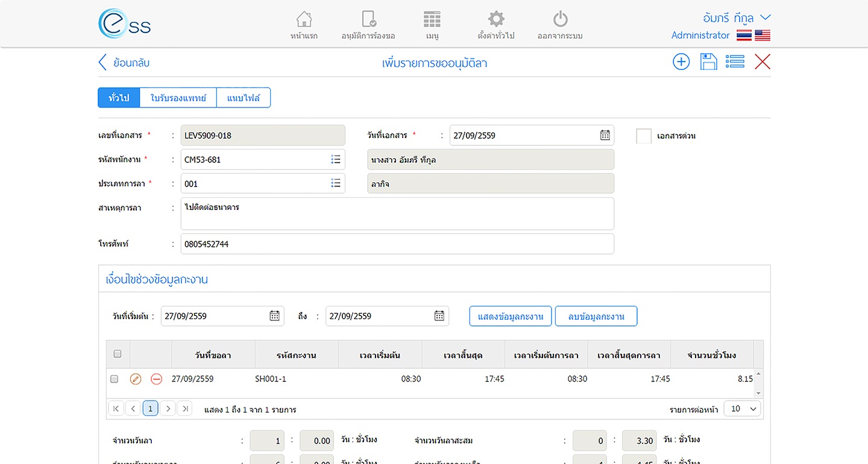
Task: Click the ลากิจ leave type description
Action: (491, 183)
